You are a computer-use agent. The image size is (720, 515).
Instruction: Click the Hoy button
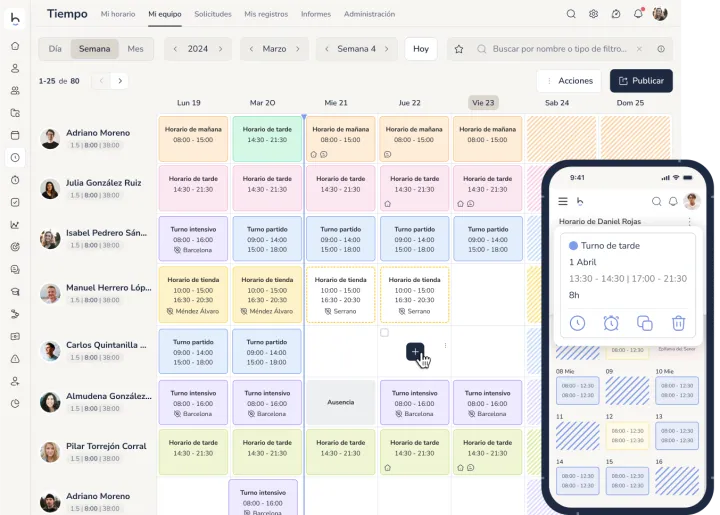[421, 49]
